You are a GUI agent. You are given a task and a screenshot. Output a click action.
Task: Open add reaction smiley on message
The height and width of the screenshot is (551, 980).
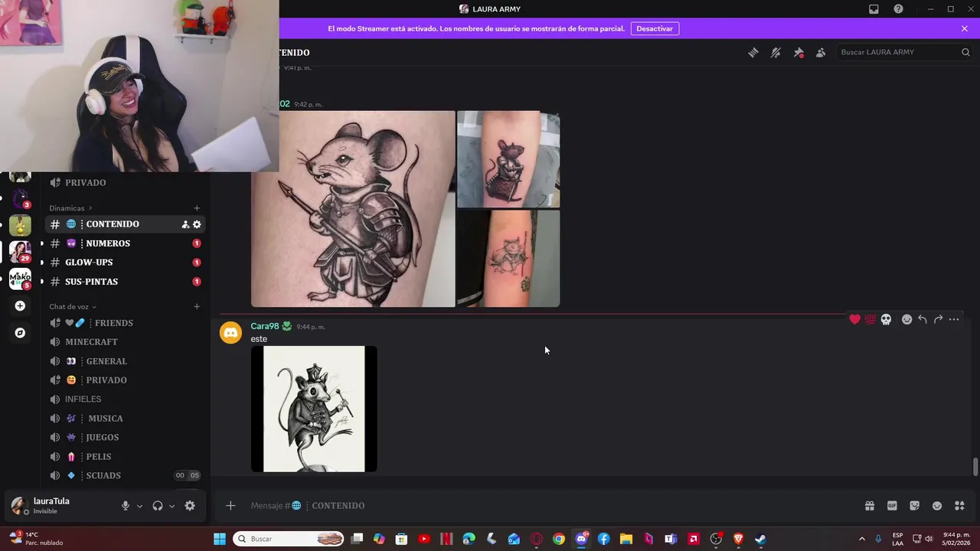(x=906, y=319)
